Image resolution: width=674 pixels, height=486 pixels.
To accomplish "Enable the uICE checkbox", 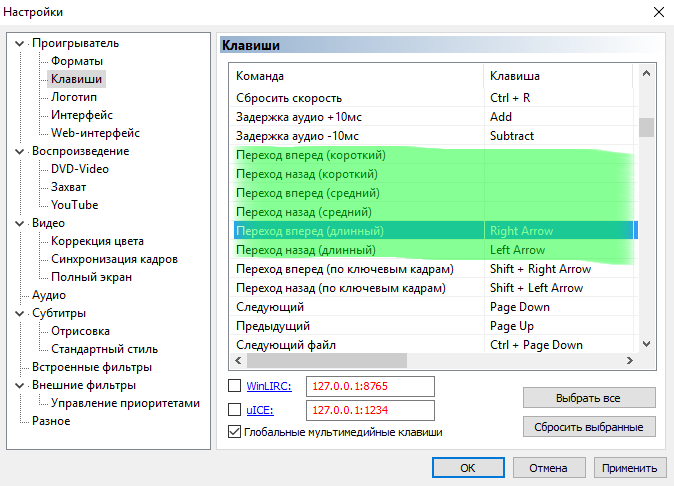I will pos(235,409).
